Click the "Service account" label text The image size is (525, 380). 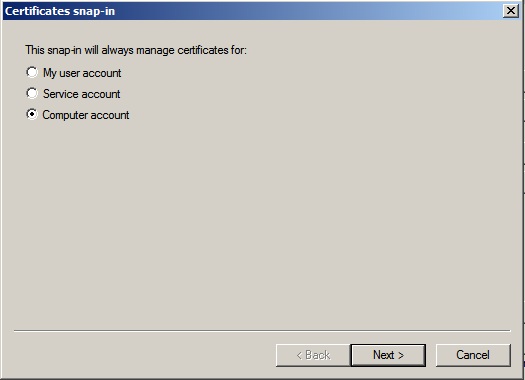(x=81, y=94)
